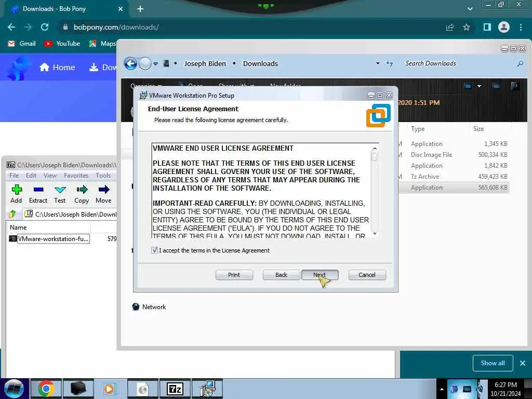This screenshot has height=399, width=532.
Task: Toggle Chrome side panel
Action: point(487,27)
